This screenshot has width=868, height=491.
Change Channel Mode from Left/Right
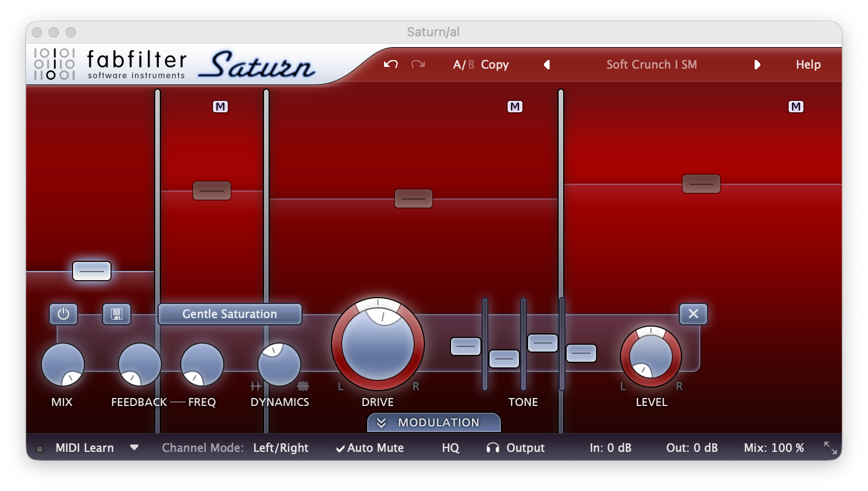point(280,448)
